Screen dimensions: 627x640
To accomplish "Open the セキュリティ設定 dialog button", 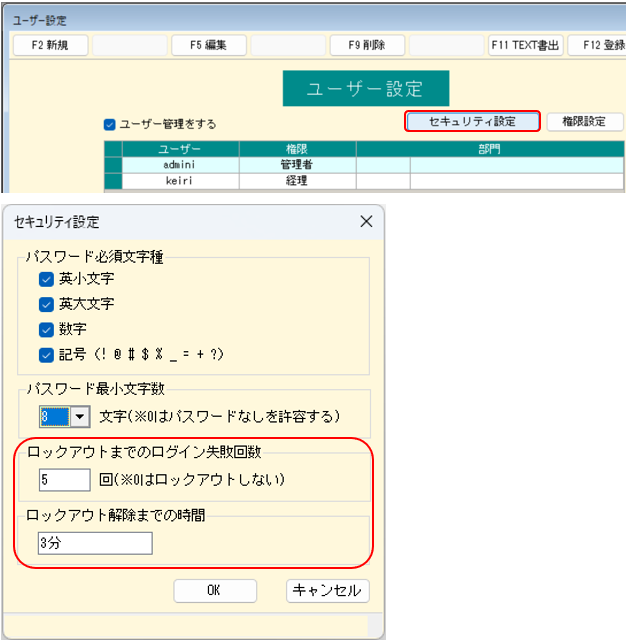I will 472,121.
